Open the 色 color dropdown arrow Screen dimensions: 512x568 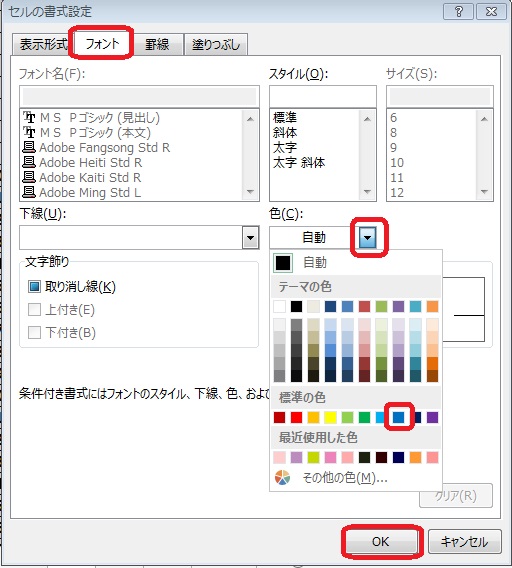(368, 238)
